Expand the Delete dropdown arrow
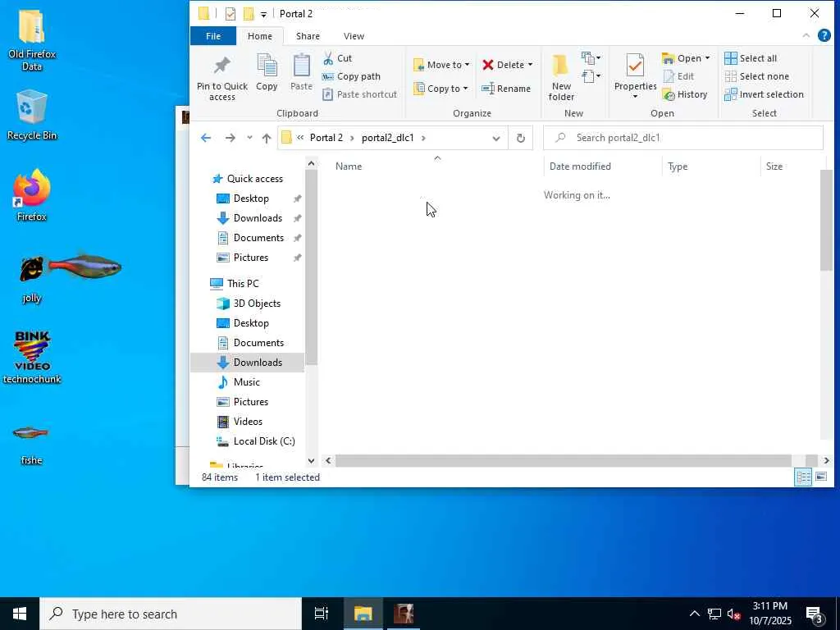Viewport: 840px width, 630px height. click(x=531, y=65)
